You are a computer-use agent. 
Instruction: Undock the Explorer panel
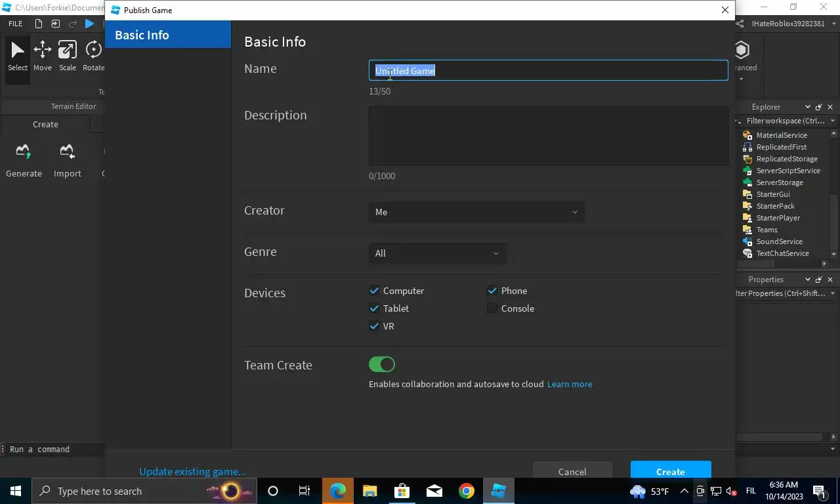819,107
